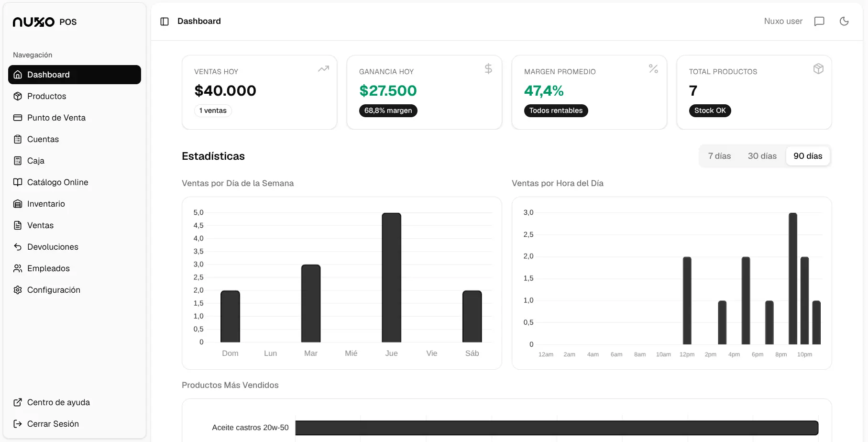Open Configuración settings
The height and width of the screenshot is (442, 868).
point(75,290)
